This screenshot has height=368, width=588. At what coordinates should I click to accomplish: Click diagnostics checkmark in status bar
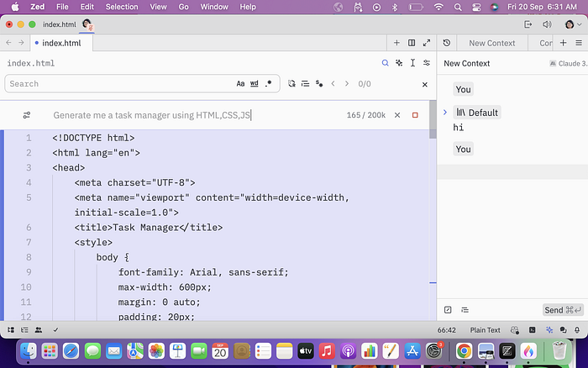(55, 329)
